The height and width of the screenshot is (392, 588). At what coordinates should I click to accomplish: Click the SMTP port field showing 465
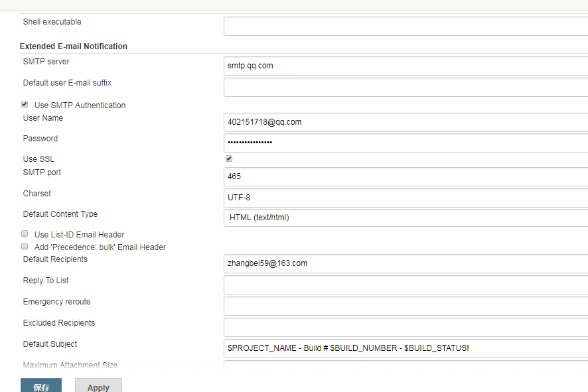point(405,176)
